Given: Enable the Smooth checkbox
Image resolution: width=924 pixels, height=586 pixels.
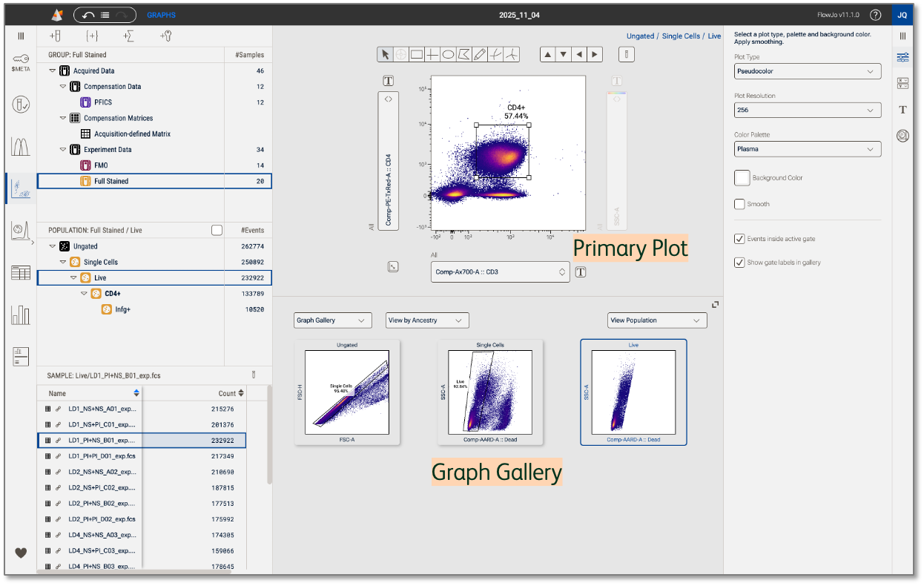Looking at the screenshot, I should point(739,204).
